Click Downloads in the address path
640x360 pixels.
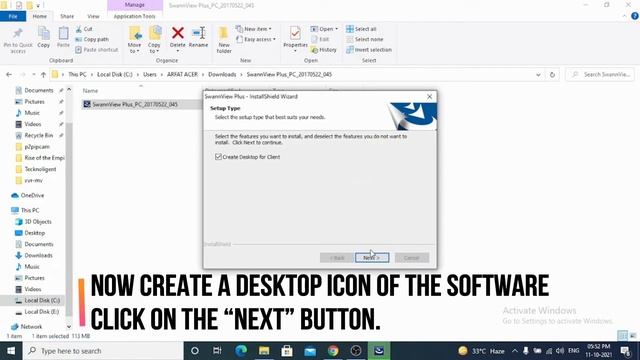222,75
